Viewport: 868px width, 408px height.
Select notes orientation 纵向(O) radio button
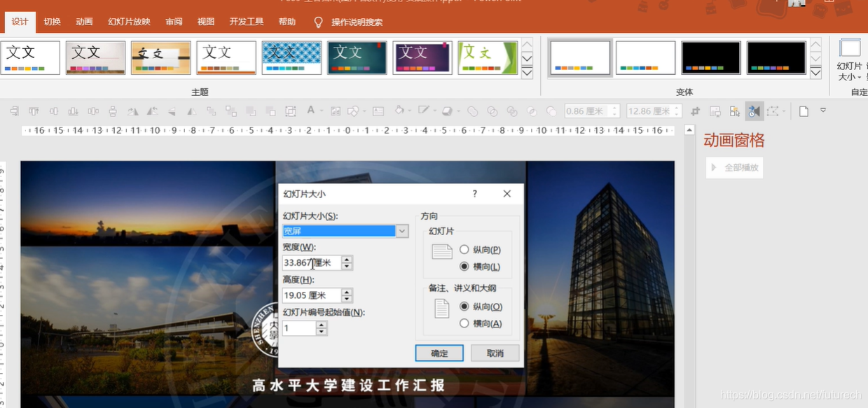point(464,307)
